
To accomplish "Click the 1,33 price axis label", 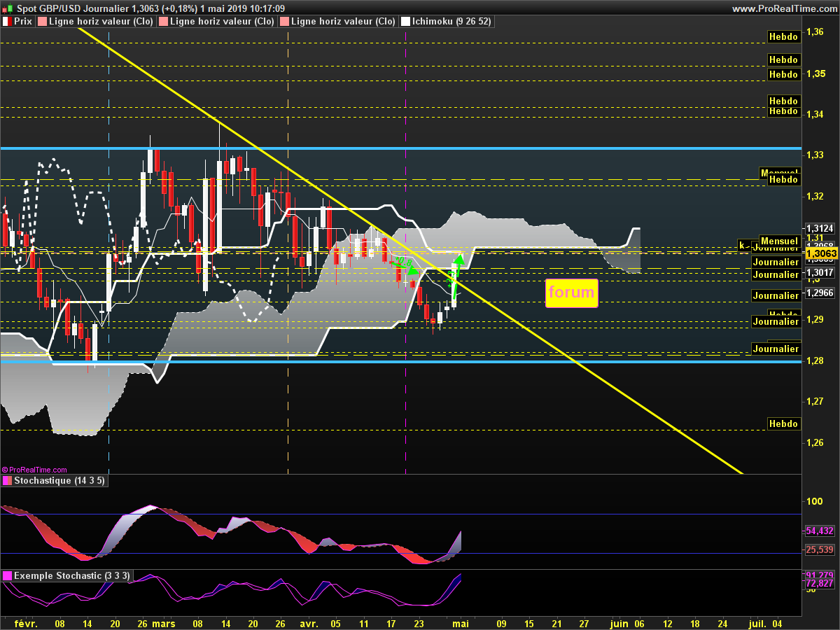I will (x=814, y=155).
